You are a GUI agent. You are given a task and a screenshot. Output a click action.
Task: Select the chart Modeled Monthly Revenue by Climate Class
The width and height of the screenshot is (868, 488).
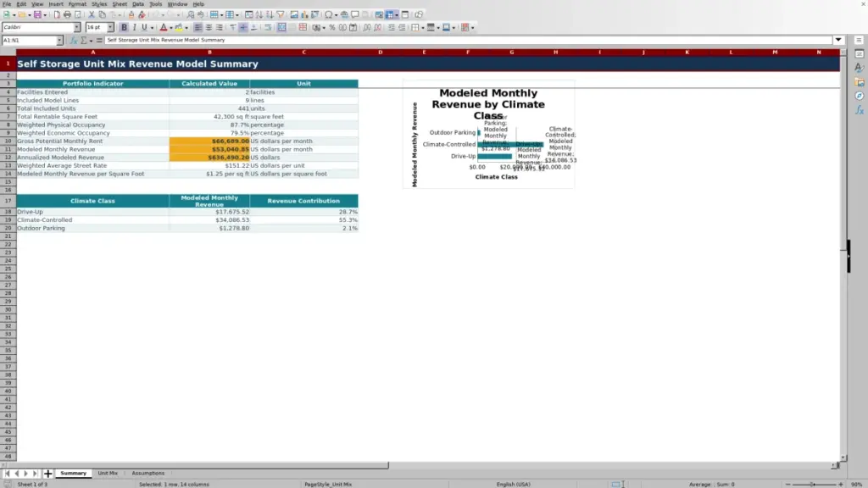tap(489, 134)
